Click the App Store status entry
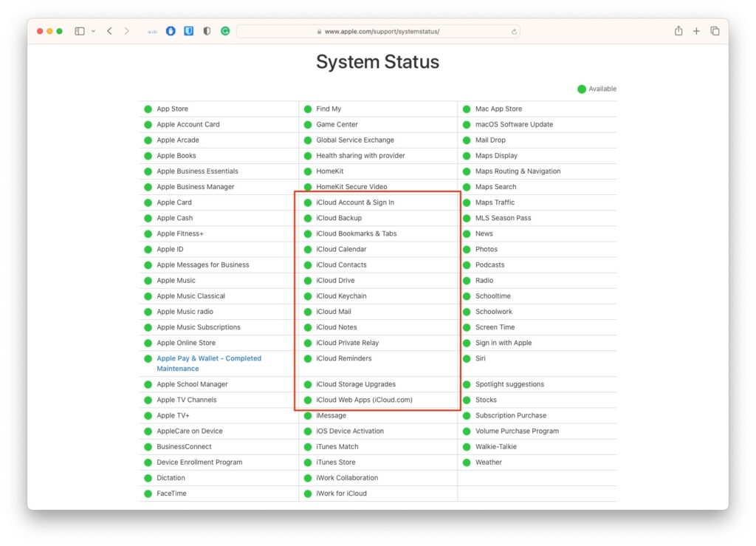The image size is (756, 546). 172,109
